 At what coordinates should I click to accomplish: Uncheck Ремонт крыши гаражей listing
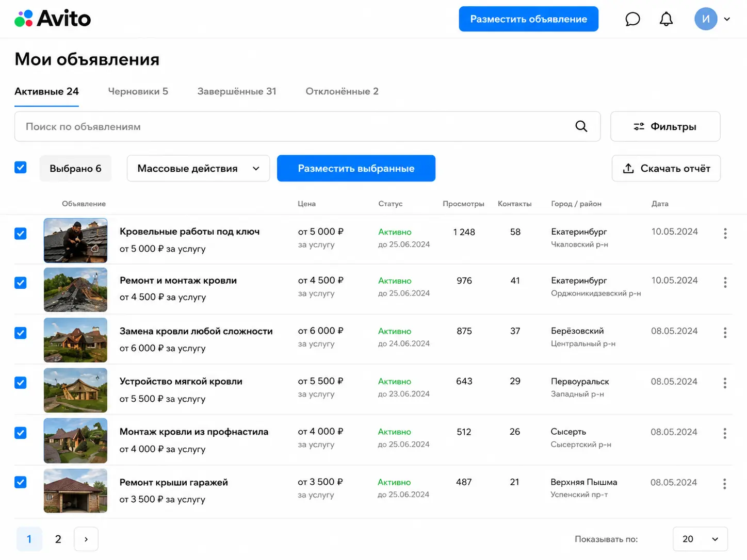pos(21,482)
